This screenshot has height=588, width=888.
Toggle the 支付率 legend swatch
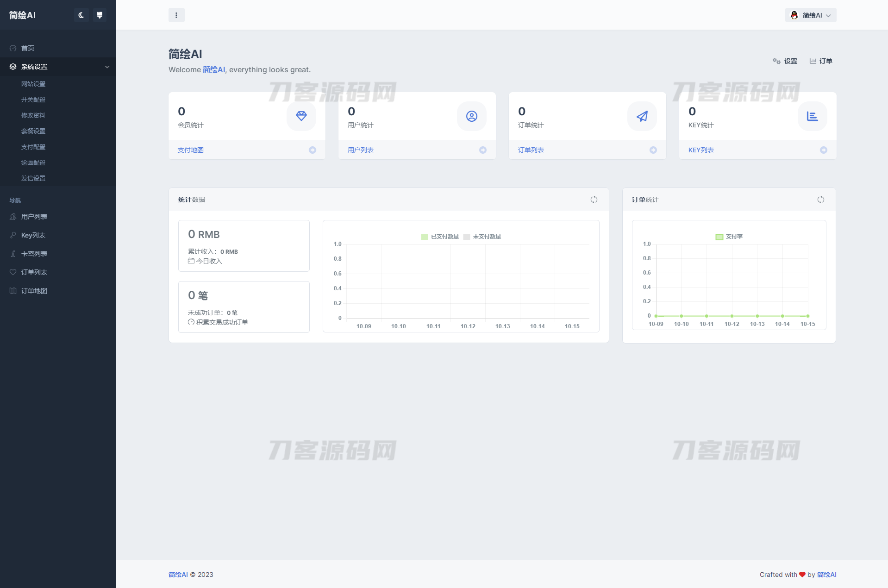[x=719, y=237]
